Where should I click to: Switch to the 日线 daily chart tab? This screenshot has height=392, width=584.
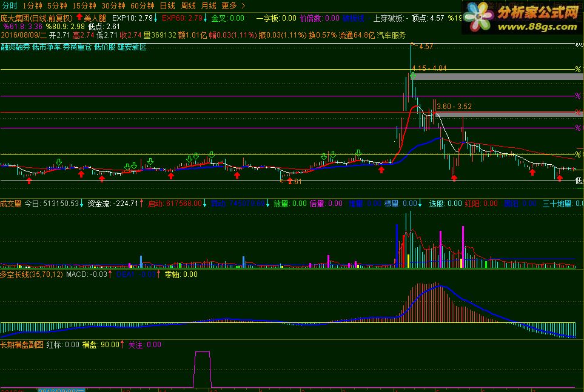[167, 5]
